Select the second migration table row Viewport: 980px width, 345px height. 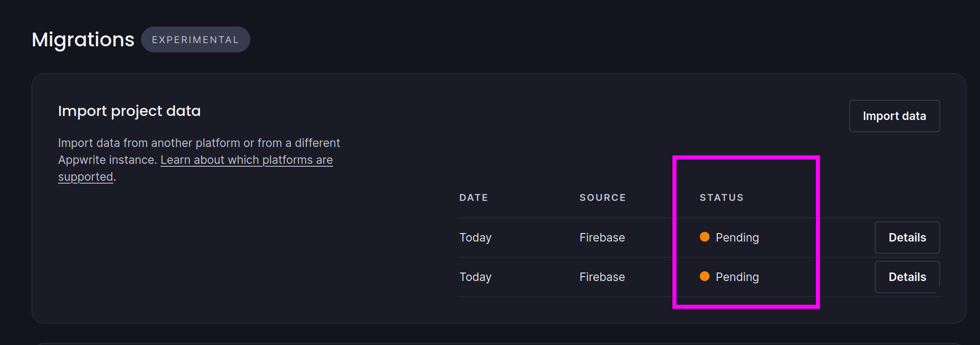coord(665,277)
